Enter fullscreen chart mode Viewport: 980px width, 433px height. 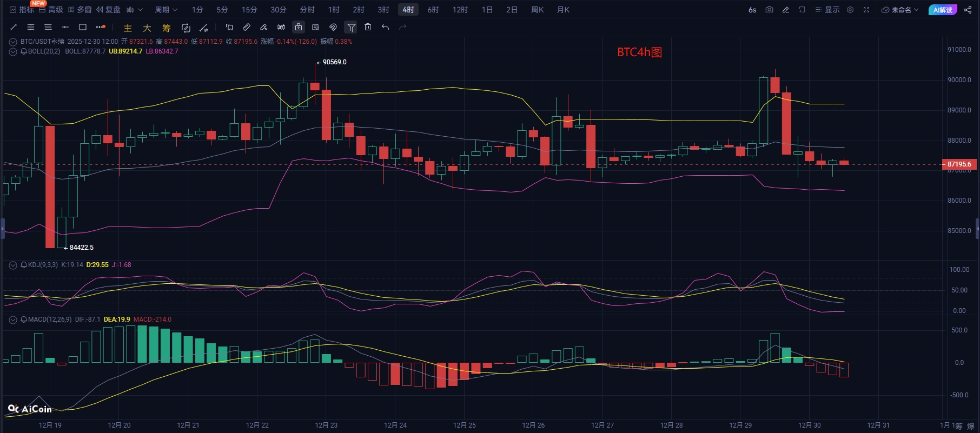pyautogui.click(x=866, y=10)
